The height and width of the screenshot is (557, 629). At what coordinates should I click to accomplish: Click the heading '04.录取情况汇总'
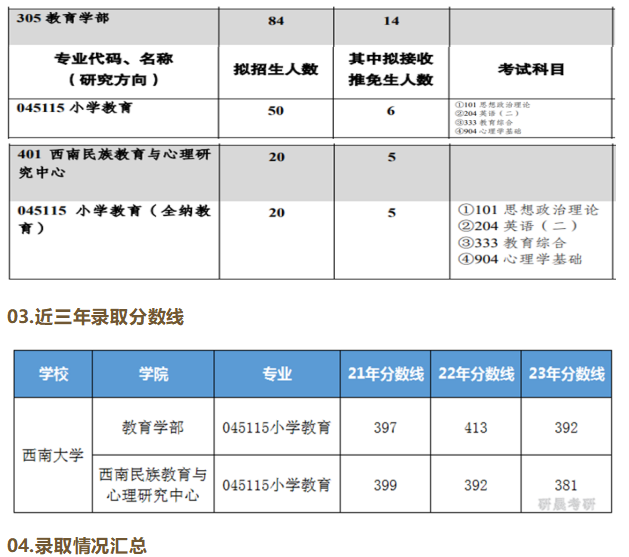coord(77,546)
